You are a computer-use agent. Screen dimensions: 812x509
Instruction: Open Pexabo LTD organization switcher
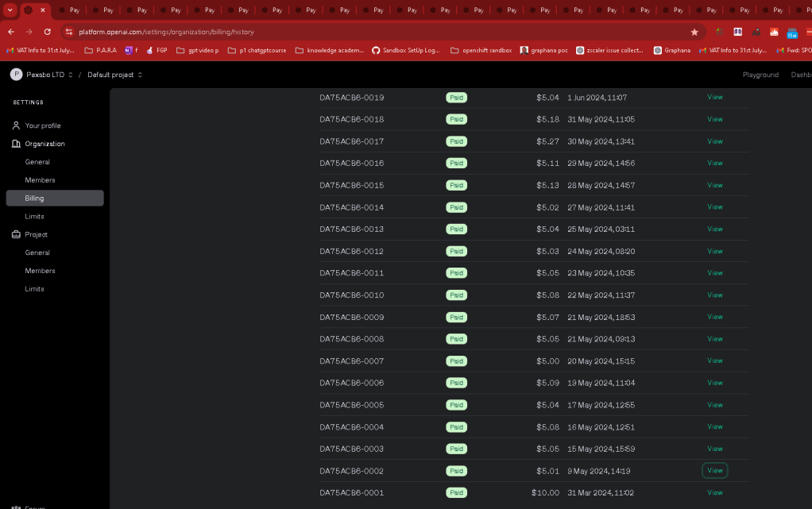49,75
